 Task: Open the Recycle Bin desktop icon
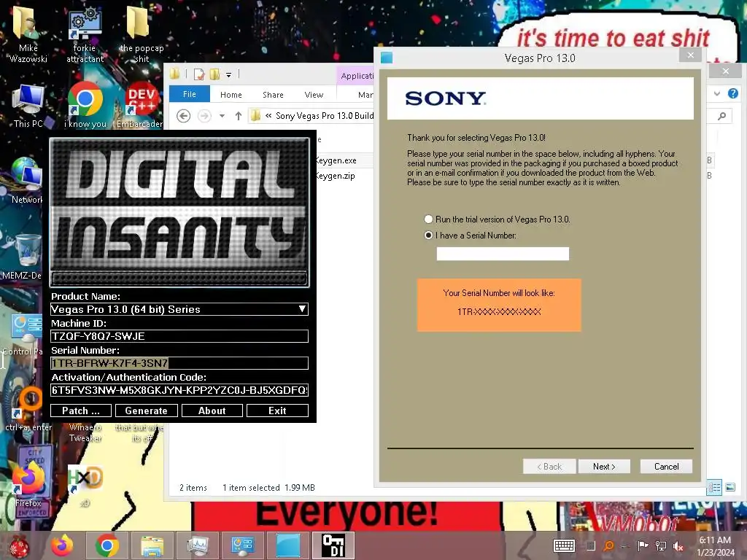[25, 257]
